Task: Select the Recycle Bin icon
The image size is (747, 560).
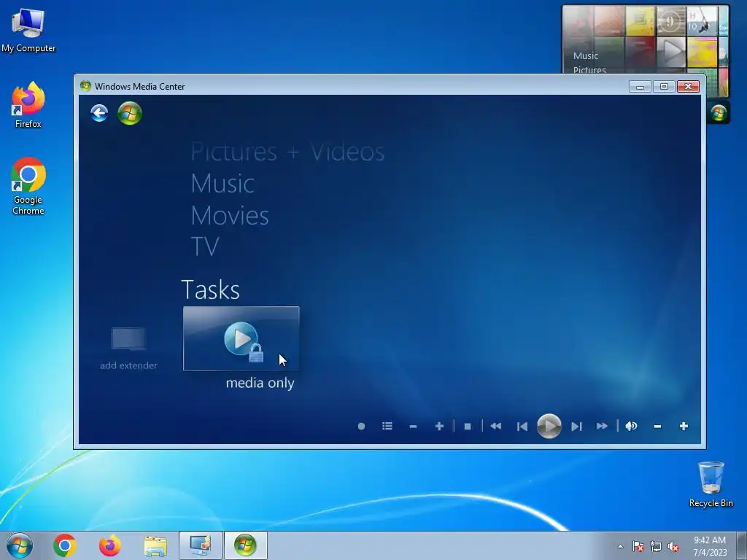Action: pos(711,484)
